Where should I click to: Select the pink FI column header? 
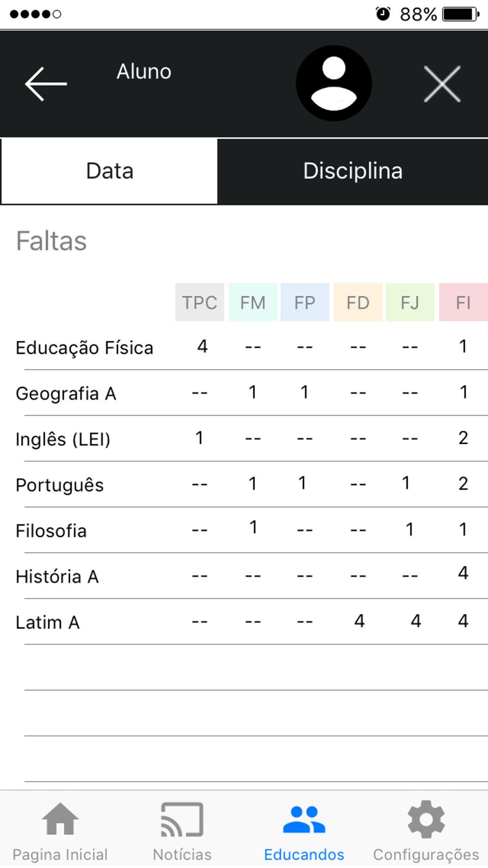[463, 302]
